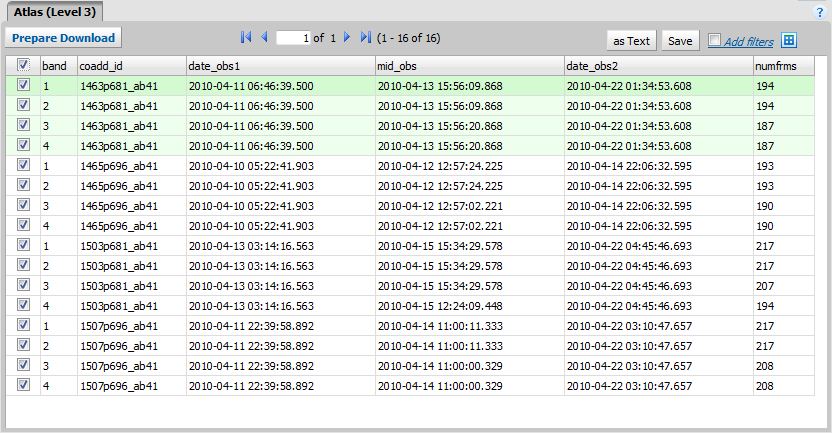The width and height of the screenshot is (832, 433).
Task: Click mid_obs 2010-04-12 12:57:02.221 in band 3 row
Action: click(440, 206)
